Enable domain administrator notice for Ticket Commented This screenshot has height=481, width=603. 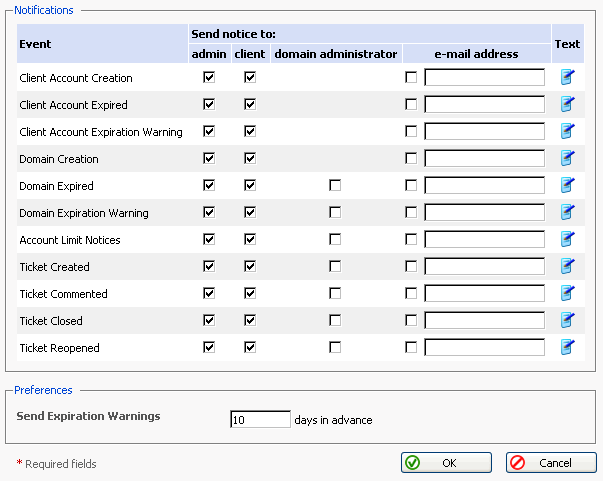(335, 293)
